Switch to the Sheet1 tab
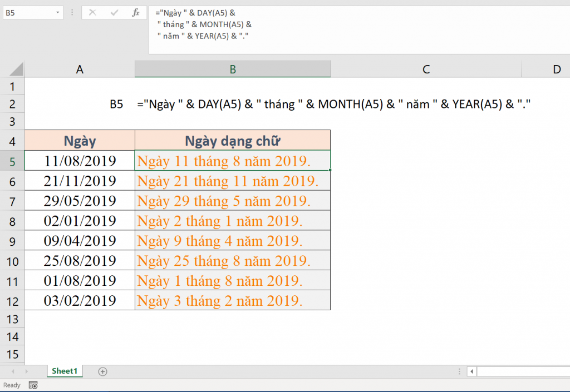 click(65, 371)
